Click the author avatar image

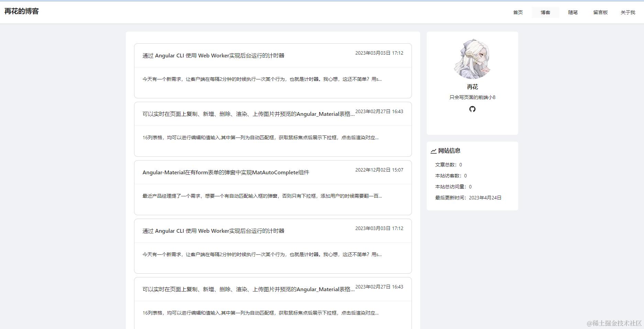tap(472, 59)
